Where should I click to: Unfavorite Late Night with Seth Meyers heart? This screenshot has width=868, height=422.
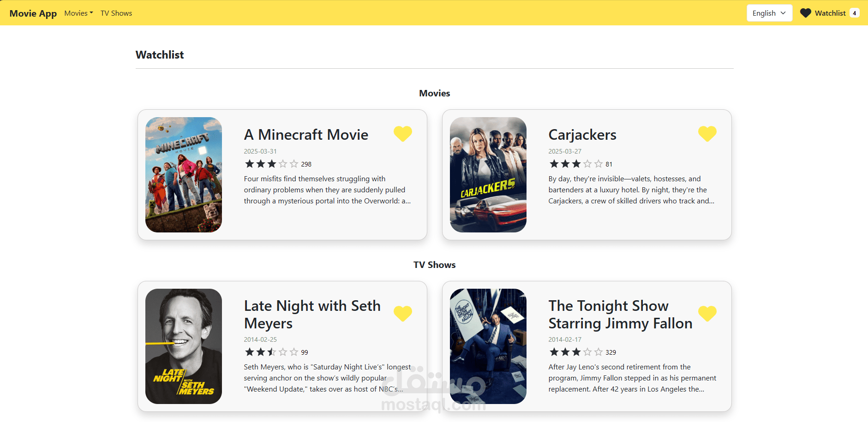click(x=402, y=314)
